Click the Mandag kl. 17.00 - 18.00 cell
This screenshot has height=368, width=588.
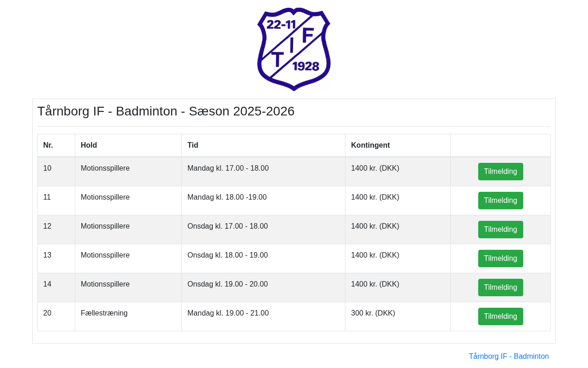pyautogui.click(x=228, y=168)
